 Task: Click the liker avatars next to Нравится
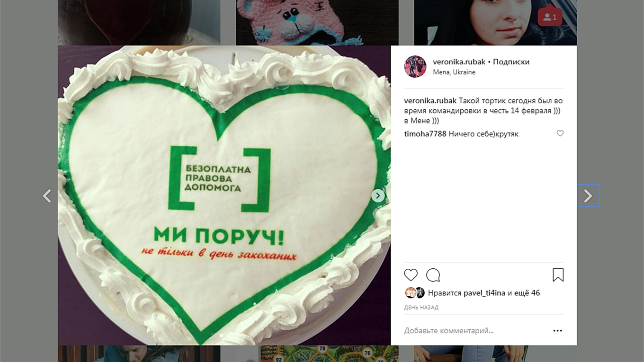[x=415, y=293]
